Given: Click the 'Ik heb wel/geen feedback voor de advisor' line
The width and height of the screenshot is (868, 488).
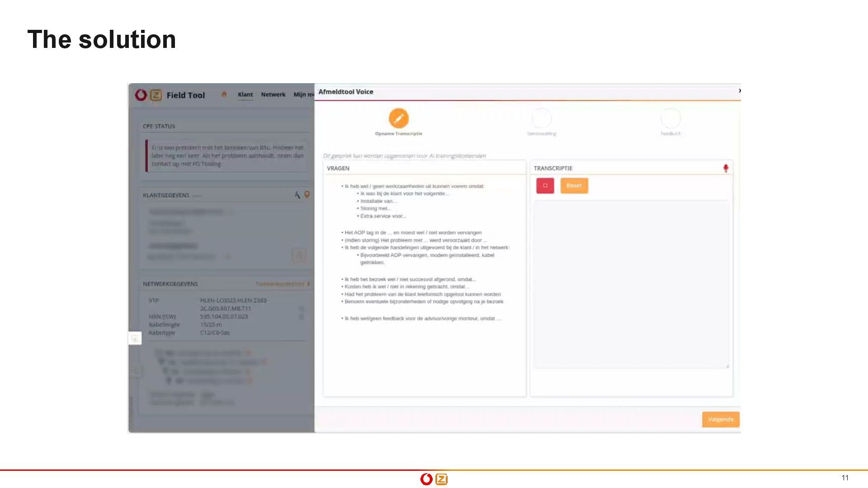Looking at the screenshot, I should [423, 319].
